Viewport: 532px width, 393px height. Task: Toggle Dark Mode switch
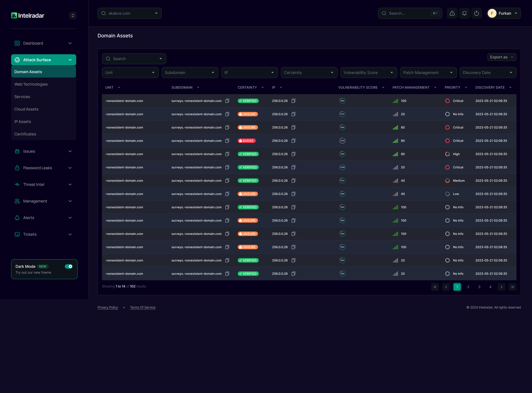tap(69, 266)
